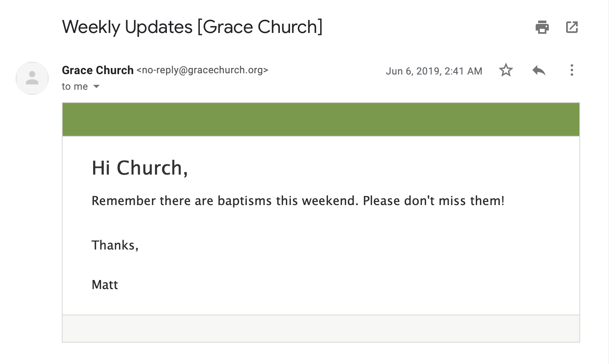Expand recipient details arrow beside "to me"
The width and height of the screenshot is (609, 364).
pos(96,86)
